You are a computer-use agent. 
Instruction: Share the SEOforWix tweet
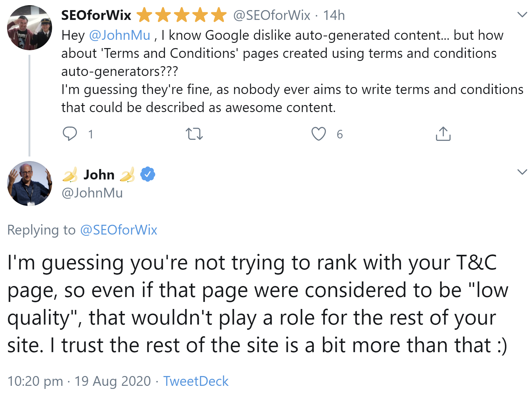[x=443, y=134]
